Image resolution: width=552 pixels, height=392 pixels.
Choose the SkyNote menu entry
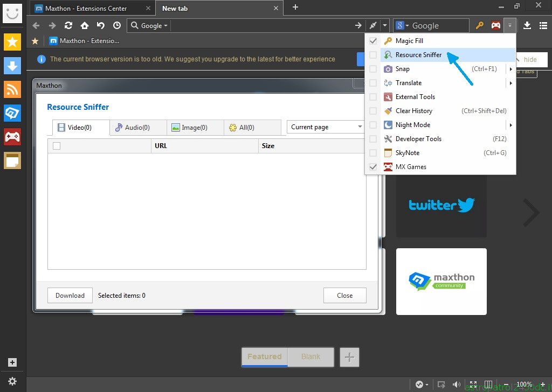[448, 153]
